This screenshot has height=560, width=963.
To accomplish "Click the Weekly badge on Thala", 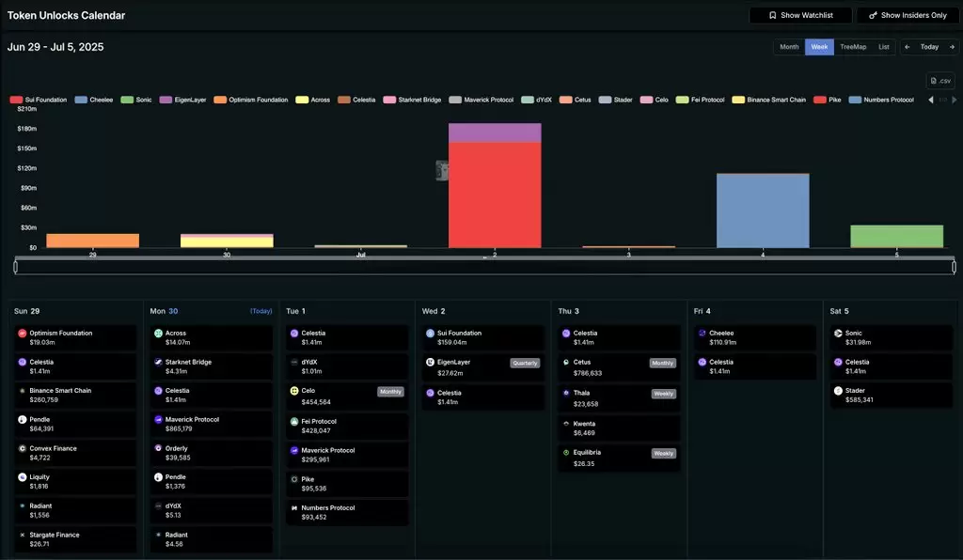I will click(663, 394).
